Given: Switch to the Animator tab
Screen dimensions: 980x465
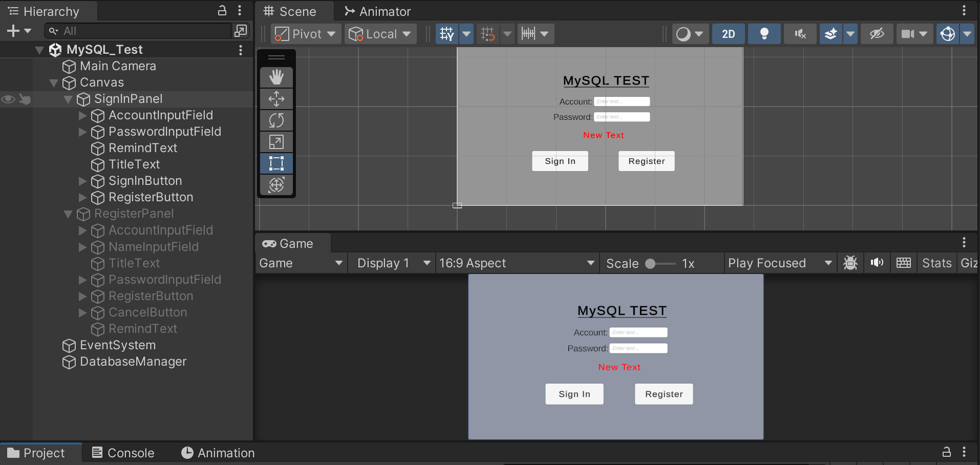Looking at the screenshot, I should pyautogui.click(x=377, y=11).
